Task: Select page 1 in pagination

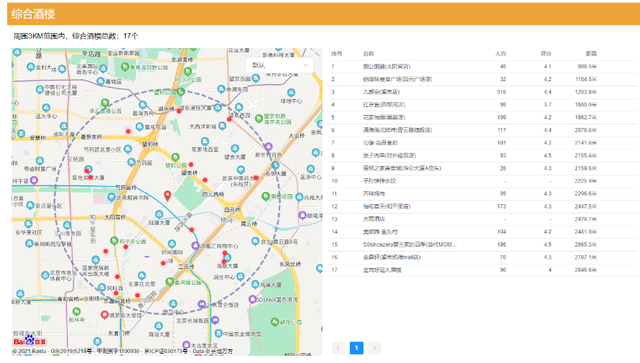Action: (x=356, y=348)
